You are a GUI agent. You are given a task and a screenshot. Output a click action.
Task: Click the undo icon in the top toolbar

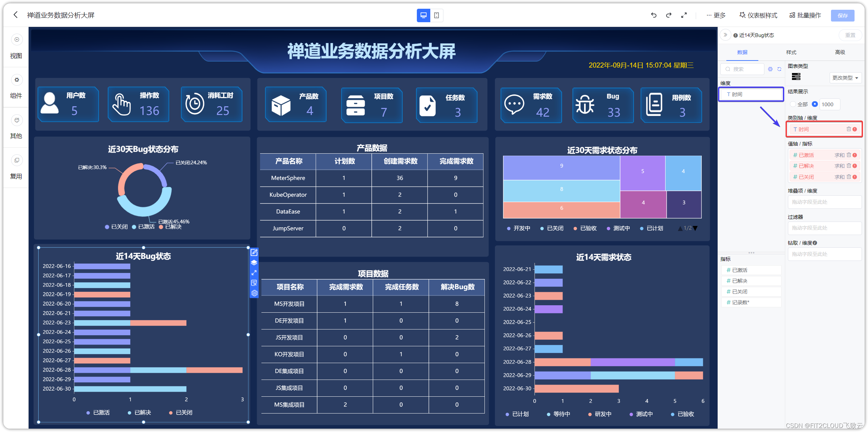tap(653, 15)
